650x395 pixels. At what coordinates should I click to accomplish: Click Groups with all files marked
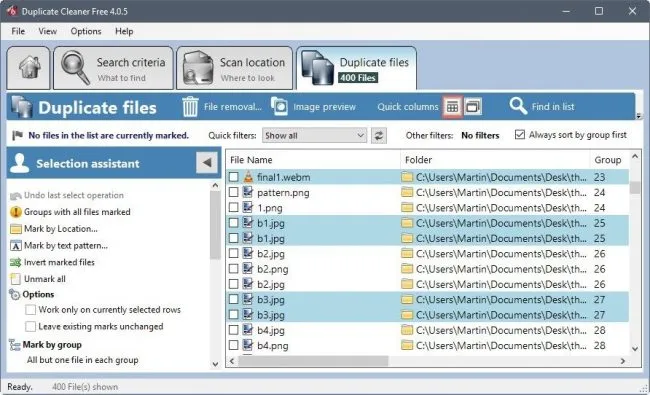click(x=77, y=212)
